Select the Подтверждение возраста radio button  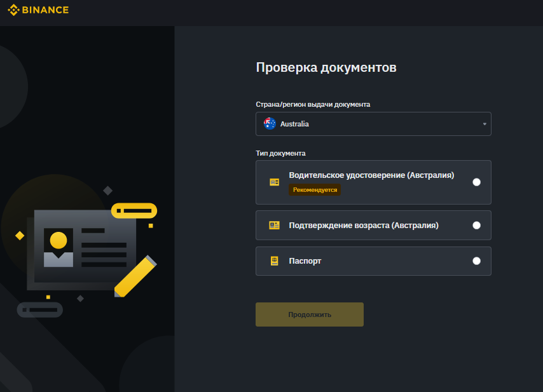(x=476, y=226)
